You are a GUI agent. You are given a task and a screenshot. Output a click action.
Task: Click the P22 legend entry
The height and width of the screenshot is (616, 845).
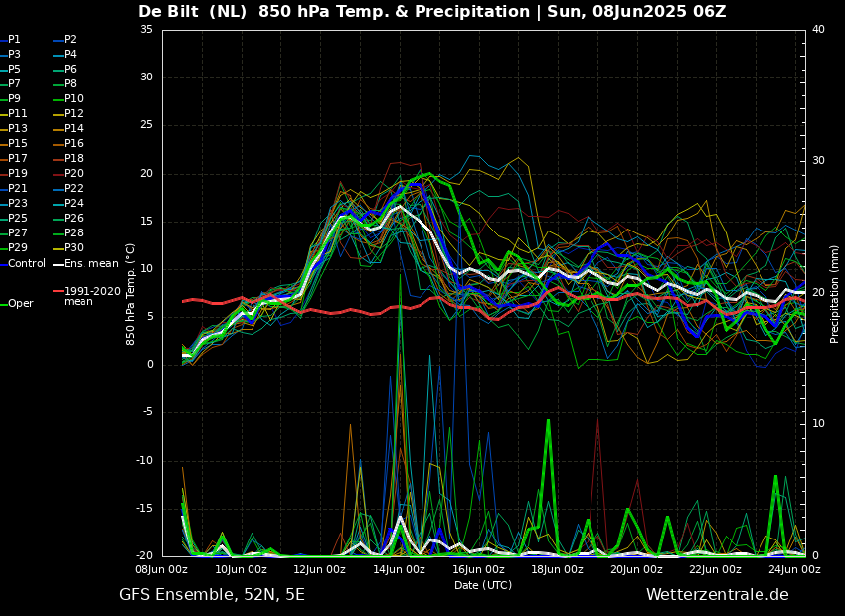74,189
